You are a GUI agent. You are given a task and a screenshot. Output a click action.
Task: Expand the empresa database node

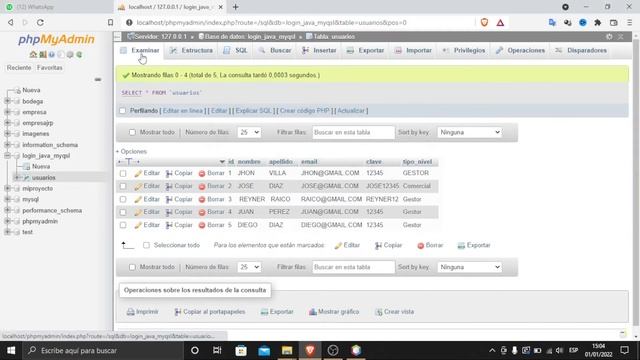click(7, 112)
